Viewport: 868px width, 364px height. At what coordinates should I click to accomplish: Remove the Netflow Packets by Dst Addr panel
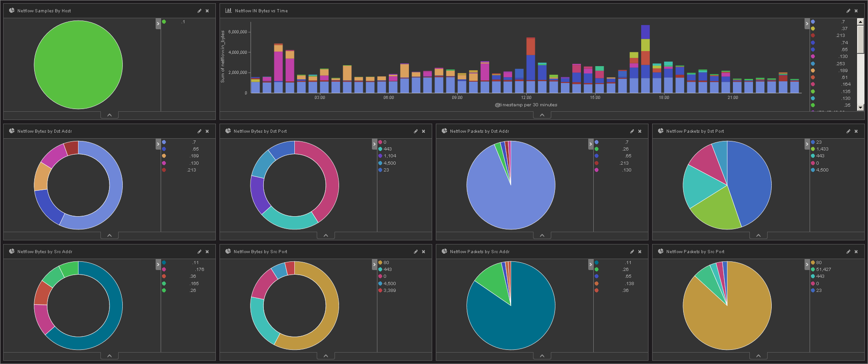click(640, 131)
